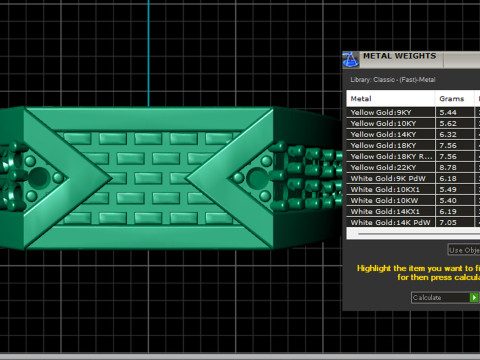Click the Metal Weights panel icon
Screen dimensions: 480x360
tap(350, 60)
